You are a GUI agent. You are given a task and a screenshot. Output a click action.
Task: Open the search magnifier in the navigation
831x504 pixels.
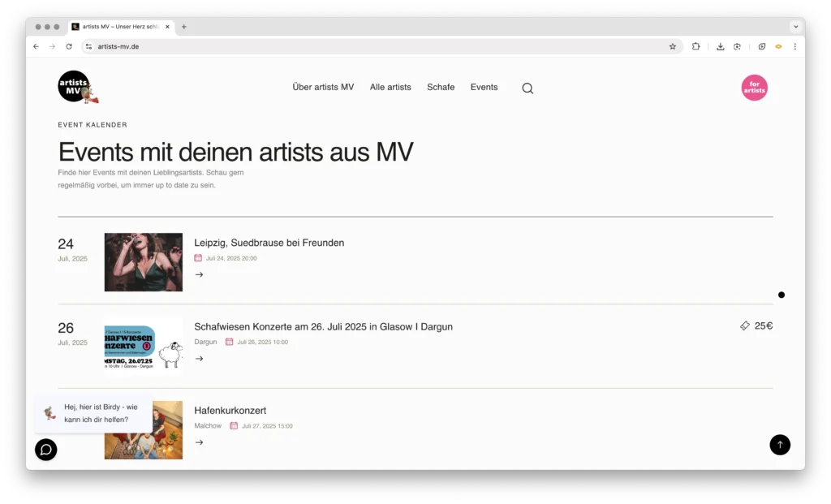point(527,88)
